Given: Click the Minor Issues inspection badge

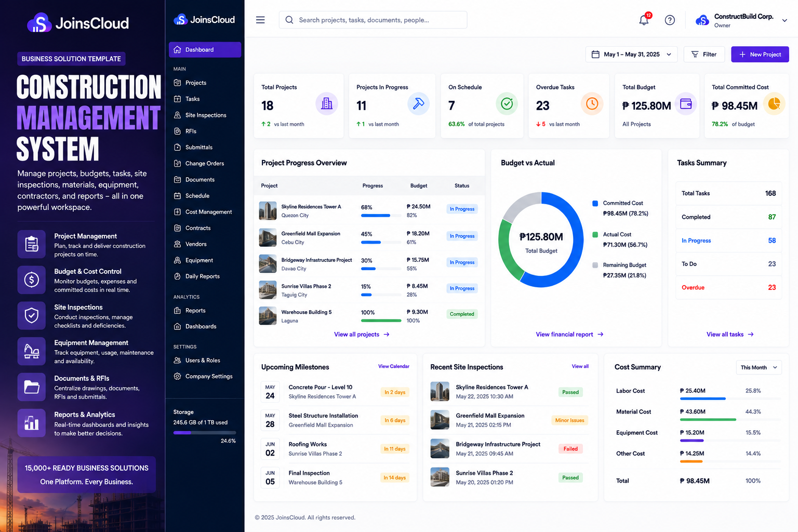Looking at the screenshot, I should [x=569, y=420].
